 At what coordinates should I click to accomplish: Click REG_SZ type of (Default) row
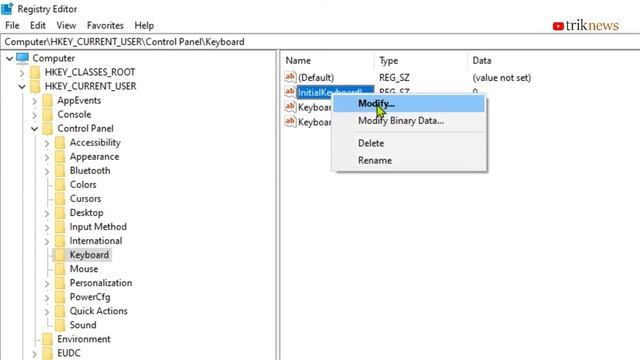[394, 78]
